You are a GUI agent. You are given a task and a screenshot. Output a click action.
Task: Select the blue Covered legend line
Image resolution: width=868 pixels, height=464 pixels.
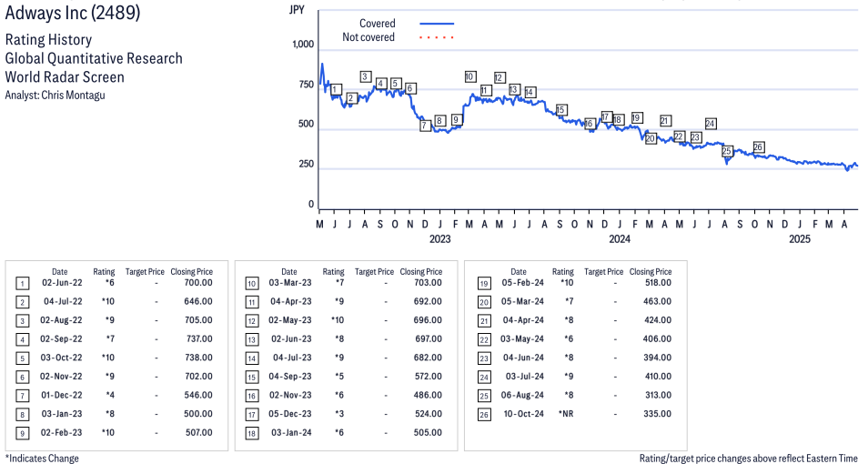point(437,24)
